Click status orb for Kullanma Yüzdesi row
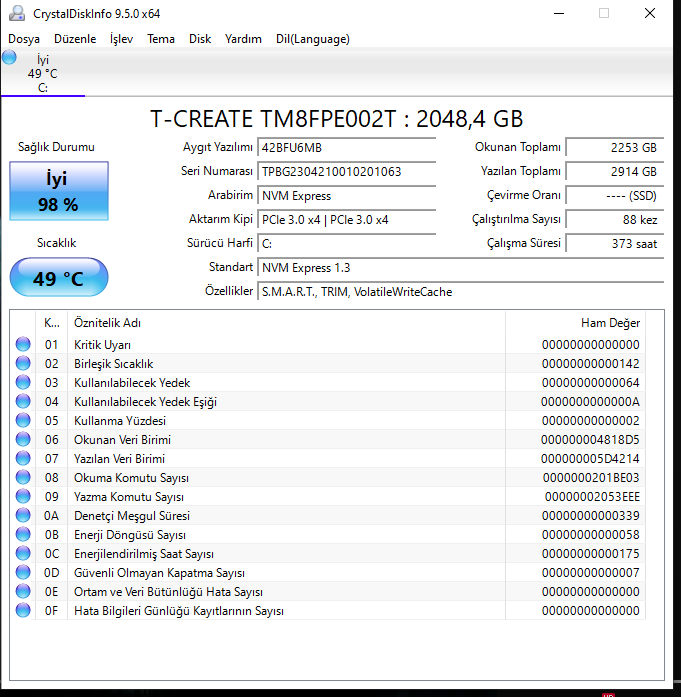 pyautogui.click(x=23, y=420)
